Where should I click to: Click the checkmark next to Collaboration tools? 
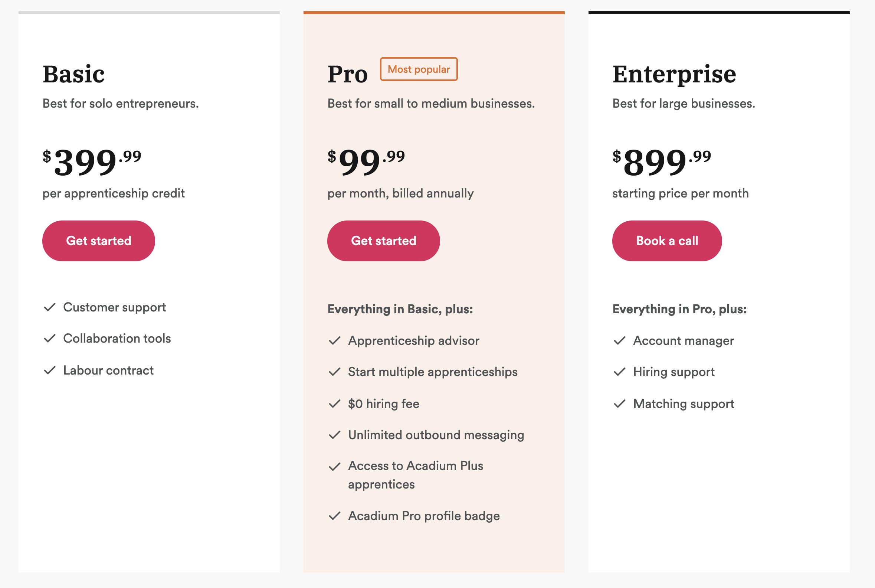pos(50,339)
